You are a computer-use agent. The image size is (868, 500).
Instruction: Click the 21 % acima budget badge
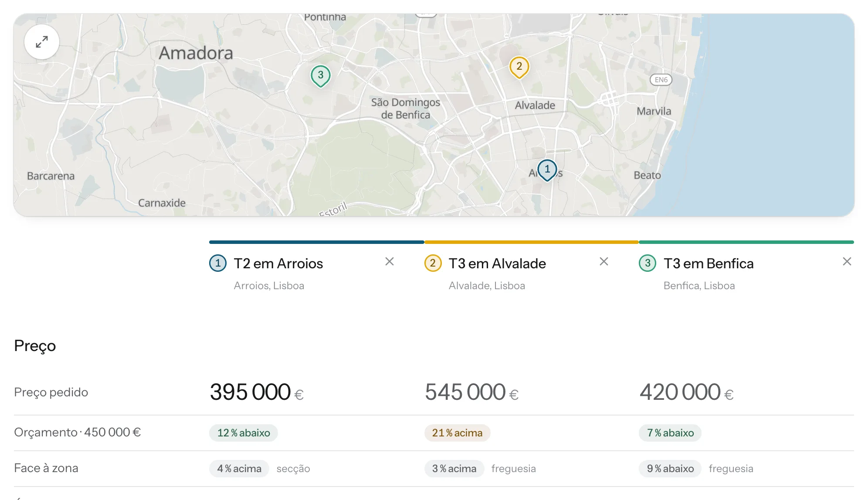pyautogui.click(x=457, y=433)
